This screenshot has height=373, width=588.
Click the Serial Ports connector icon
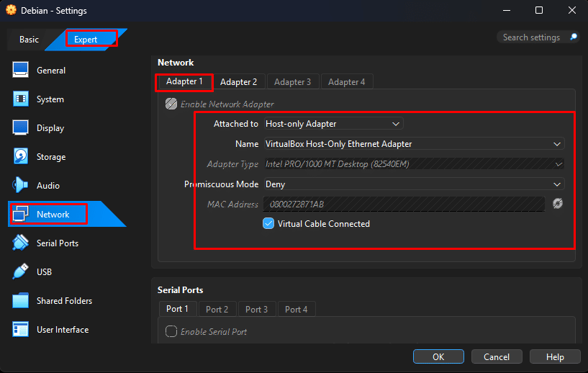pos(20,243)
